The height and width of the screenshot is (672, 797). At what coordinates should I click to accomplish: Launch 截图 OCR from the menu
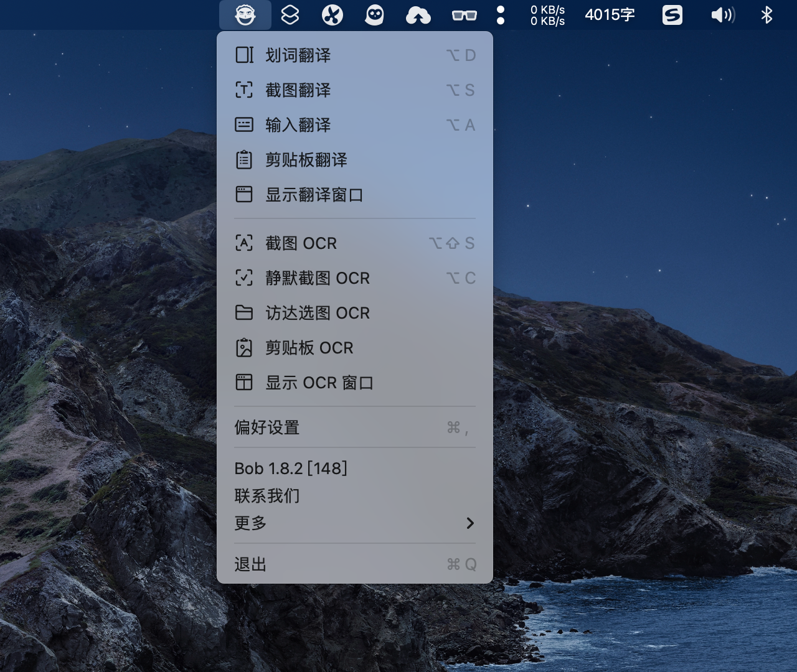301,243
